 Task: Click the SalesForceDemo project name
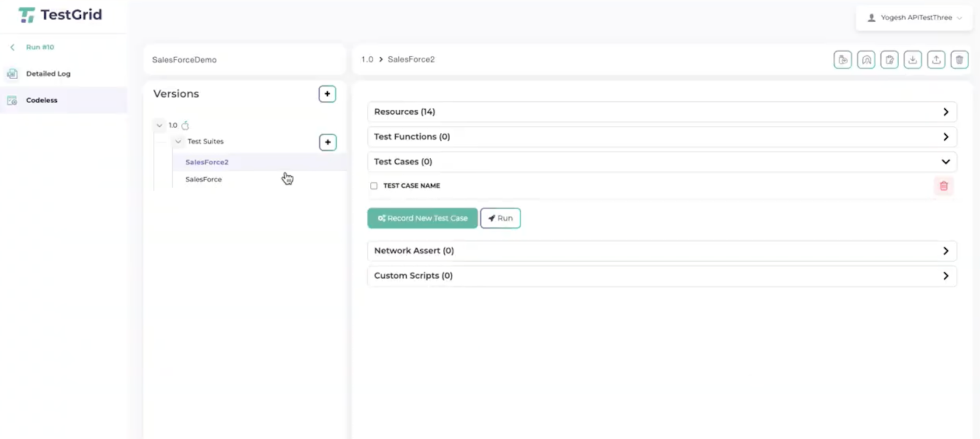(x=184, y=59)
